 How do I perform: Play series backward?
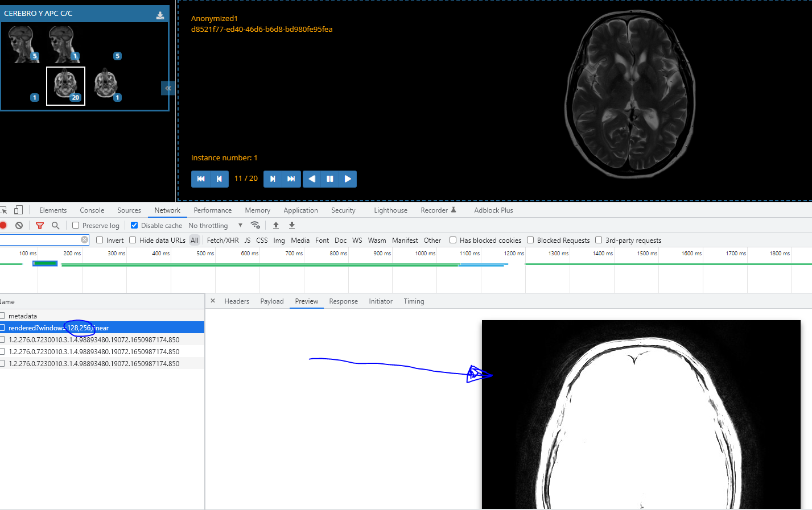[x=312, y=179]
